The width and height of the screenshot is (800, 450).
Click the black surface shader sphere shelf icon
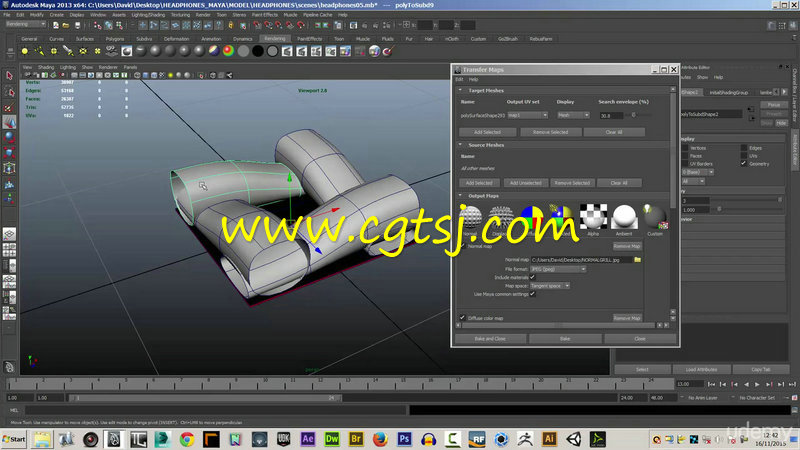(x=258, y=51)
